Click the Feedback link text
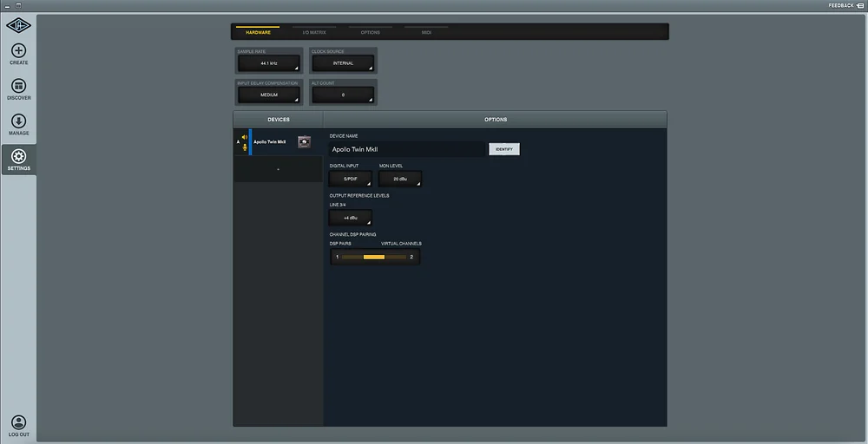The height and width of the screenshot is (444, 868). coord(841,5)
